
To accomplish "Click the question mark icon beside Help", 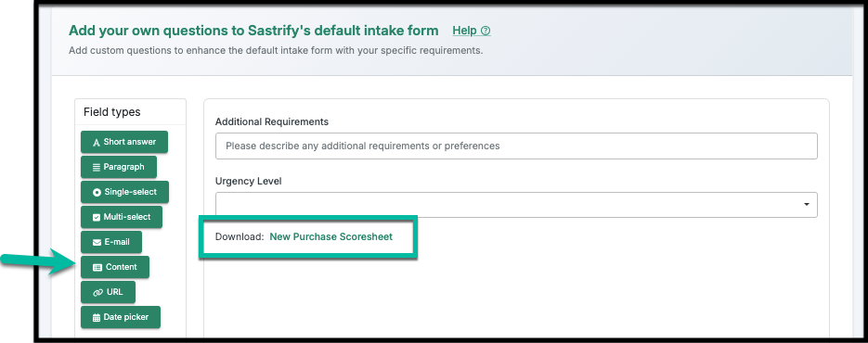I will (486, 31).
